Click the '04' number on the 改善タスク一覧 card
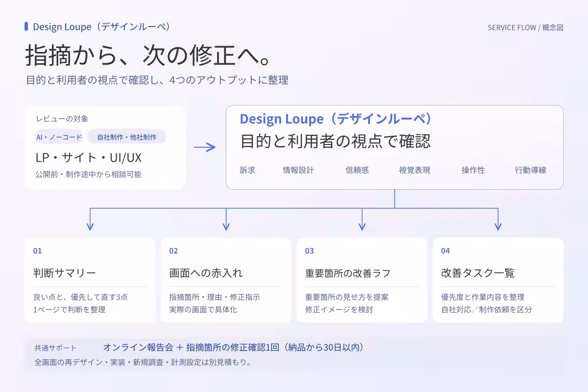Viewport: 588px width, 392px height. (445, 251)
